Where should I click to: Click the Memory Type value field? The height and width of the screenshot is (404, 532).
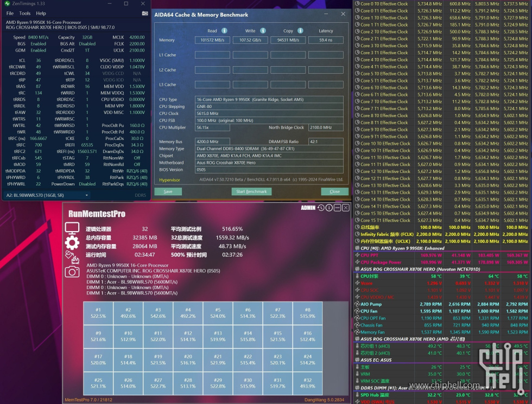click(269, 149)
